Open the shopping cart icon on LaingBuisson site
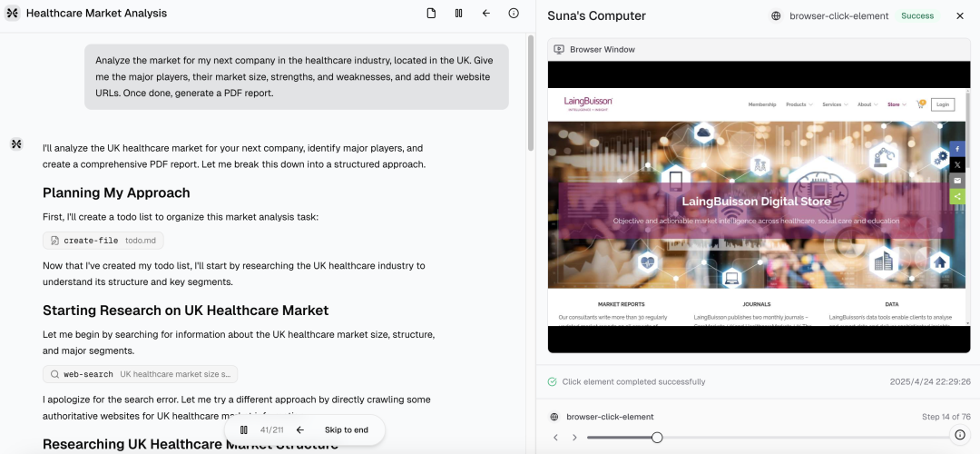Screen dimensions: 980x454 [x=921, y=104]
